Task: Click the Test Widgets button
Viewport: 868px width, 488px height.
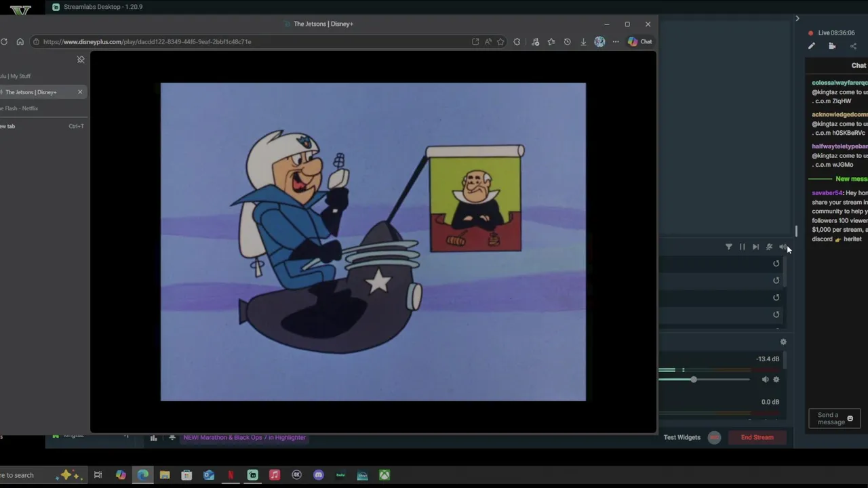Action: (x=682, y=437)
